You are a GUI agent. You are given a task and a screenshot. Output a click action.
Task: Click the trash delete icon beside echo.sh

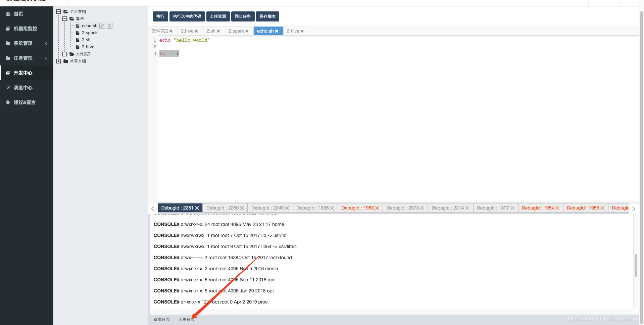coord(109,26)
